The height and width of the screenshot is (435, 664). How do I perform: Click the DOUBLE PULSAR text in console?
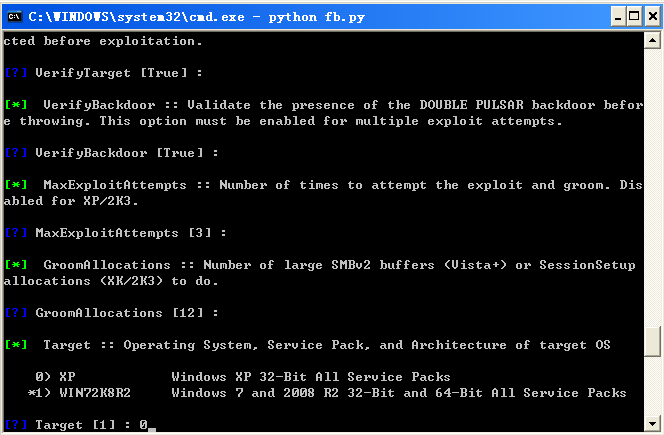tap(471, 105)
